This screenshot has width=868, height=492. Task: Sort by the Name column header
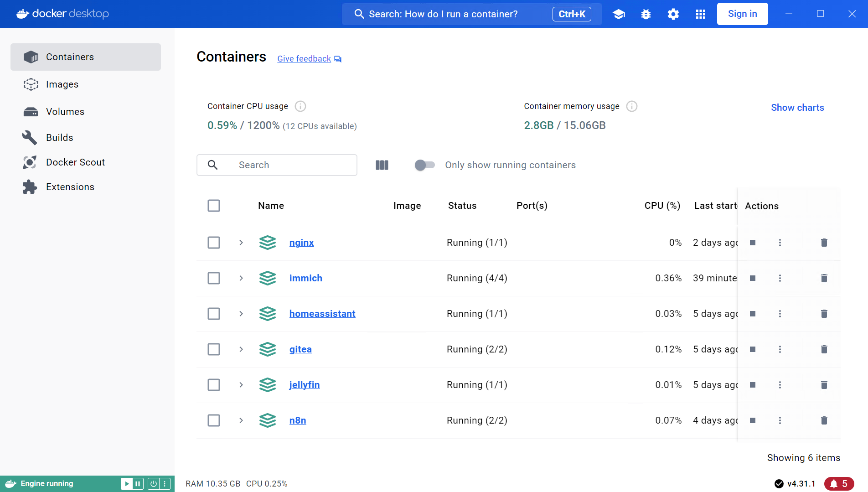pos(271,206)
